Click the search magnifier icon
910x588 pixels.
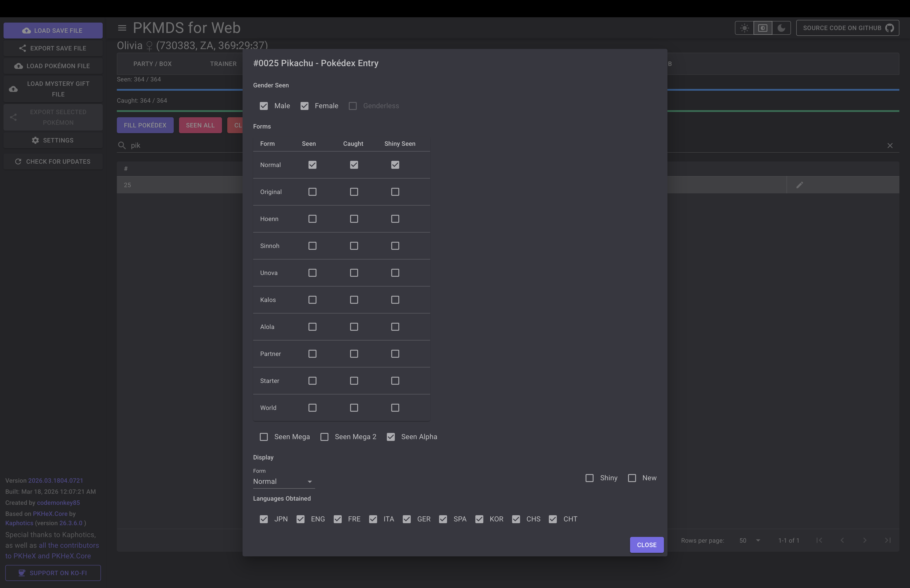click(x=122, y=146)
